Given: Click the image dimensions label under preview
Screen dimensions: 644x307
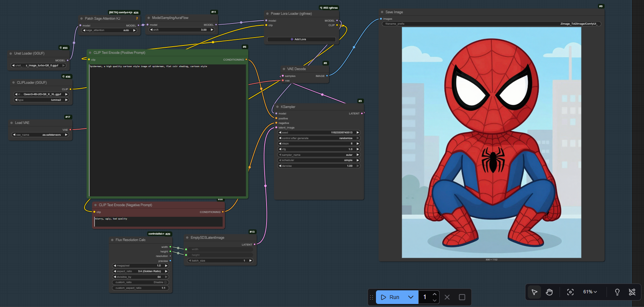Looking at the screenshot, I should [x=491, y=260].
